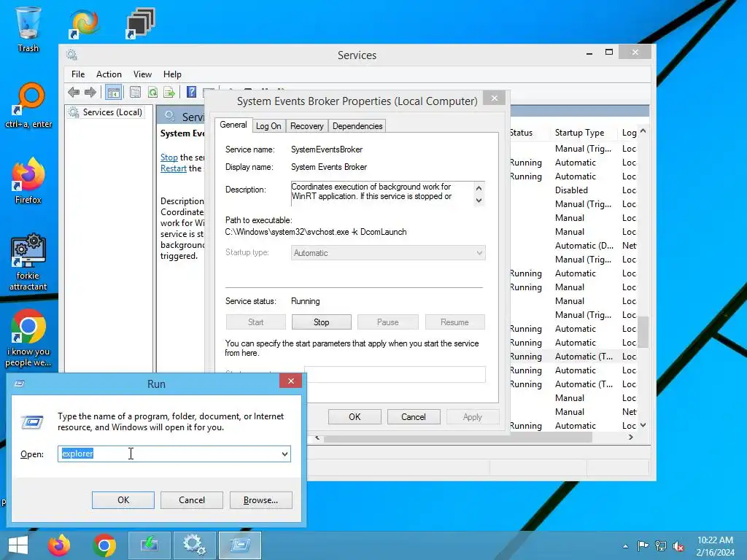Click the Disabled startup type cell
Viewport: 747px width, 560px height.
click(571, 190)
